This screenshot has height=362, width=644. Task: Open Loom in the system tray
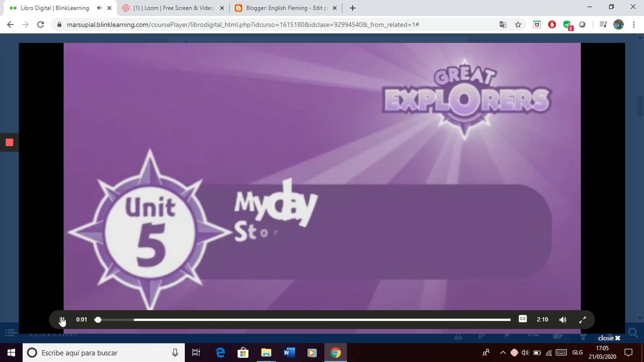click(x=514, y=352)
